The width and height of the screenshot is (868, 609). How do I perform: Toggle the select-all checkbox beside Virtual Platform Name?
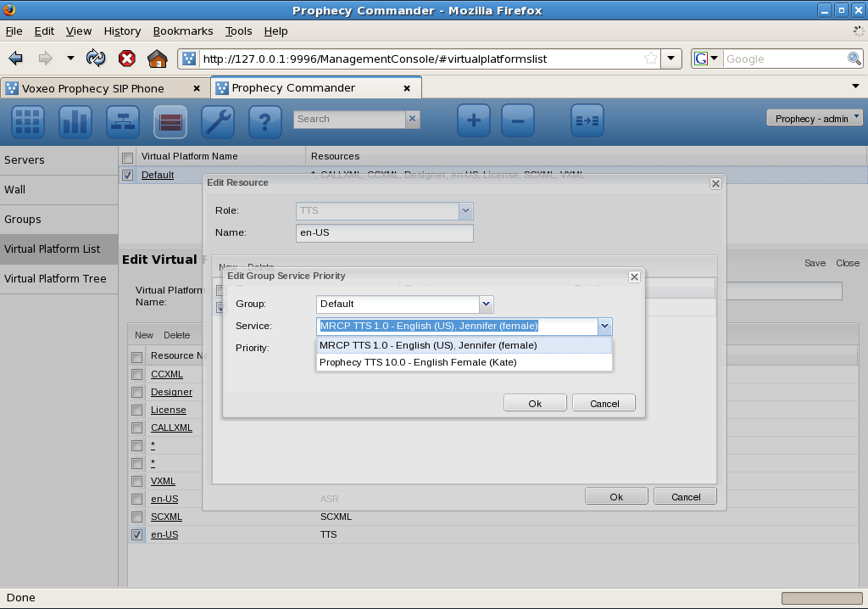click(x=127, y=158)
